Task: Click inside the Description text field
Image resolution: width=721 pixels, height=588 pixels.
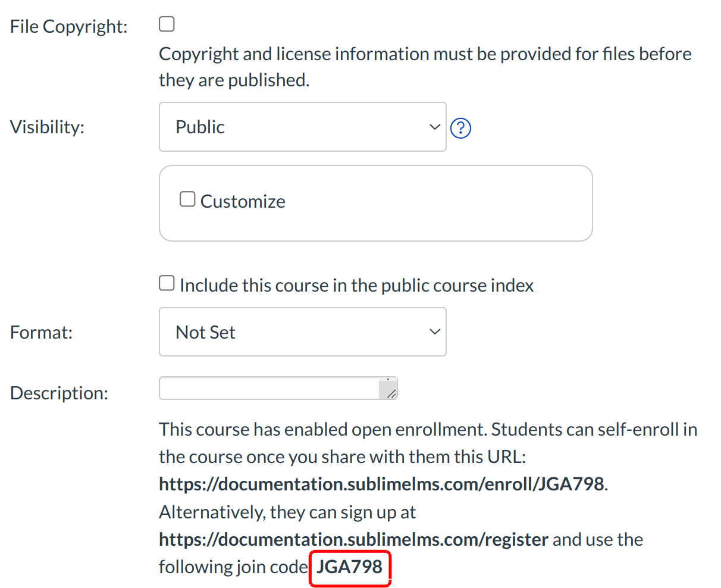Action: point(268,387)
